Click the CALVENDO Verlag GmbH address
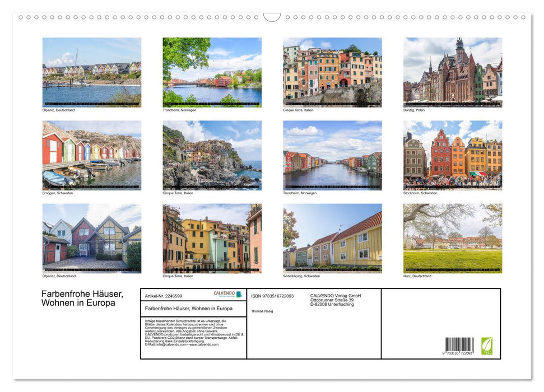 (x=335, y=300)
